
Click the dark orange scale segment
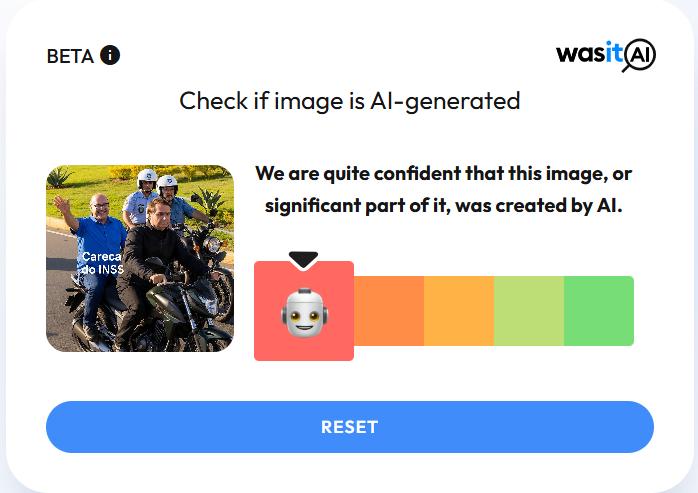(389, 311)
